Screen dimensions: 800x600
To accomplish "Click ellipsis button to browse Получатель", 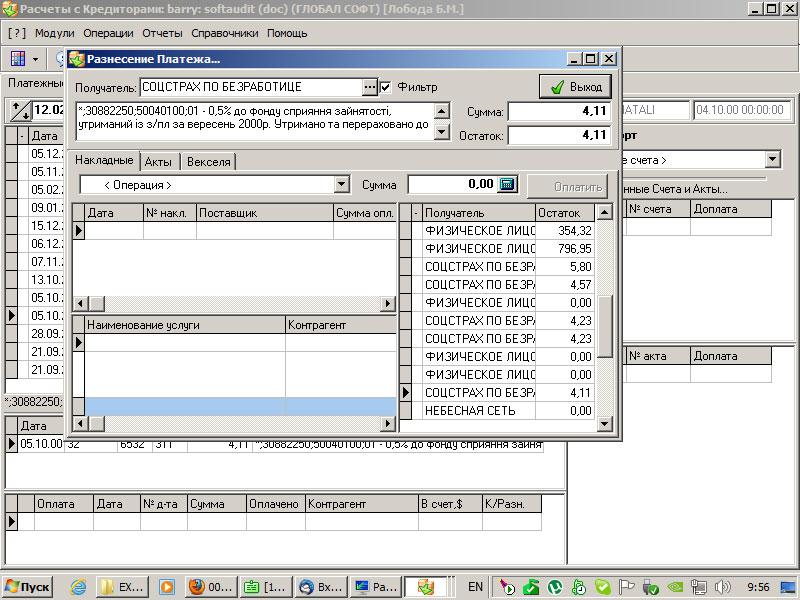I will 369,87.
